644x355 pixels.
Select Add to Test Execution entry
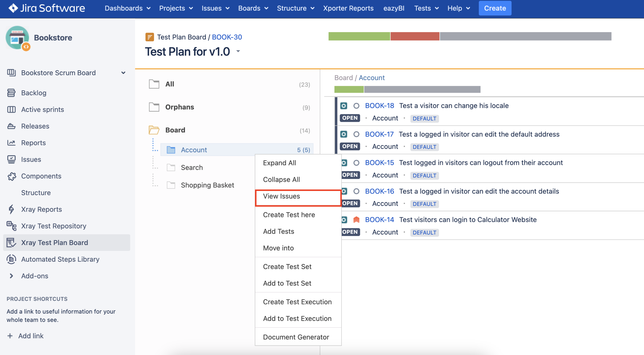tap(298, 318)
